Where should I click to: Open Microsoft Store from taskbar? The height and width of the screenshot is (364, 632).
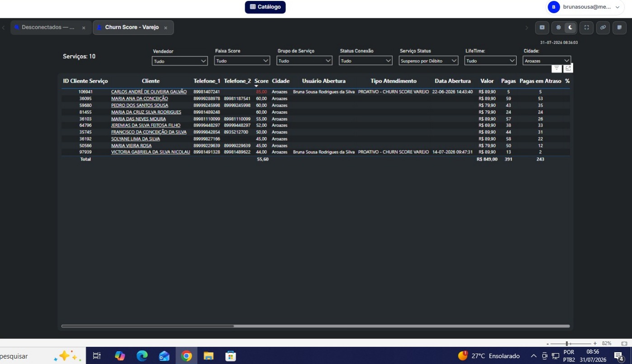click(x=231, y=356)
